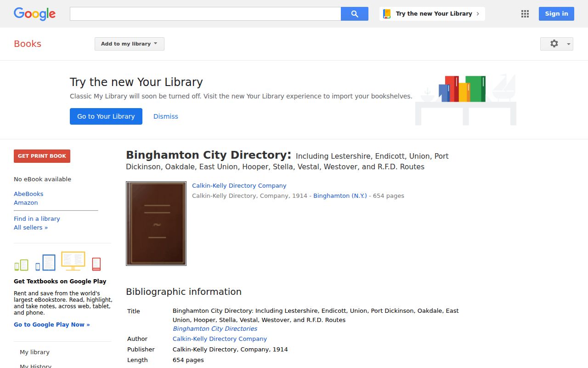This screenshot has width=588, height=368.
Task: Click Go to Google Play Now link
Action: point(52,324)
